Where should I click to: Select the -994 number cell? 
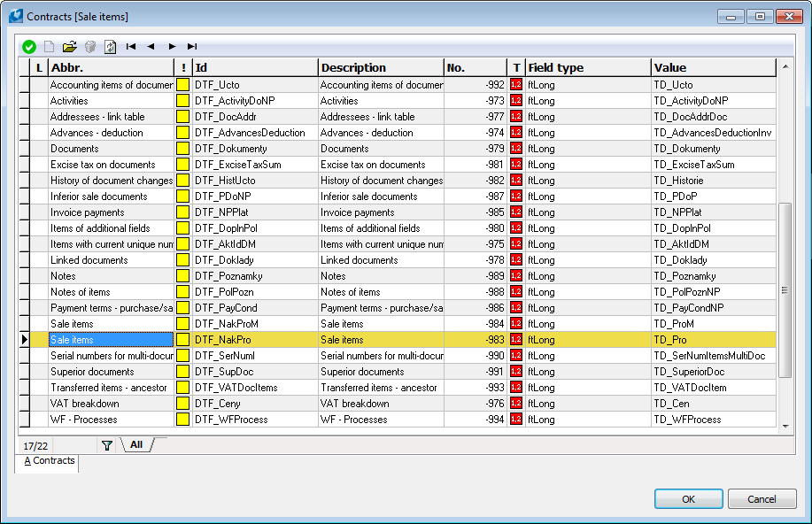[476, 420]
